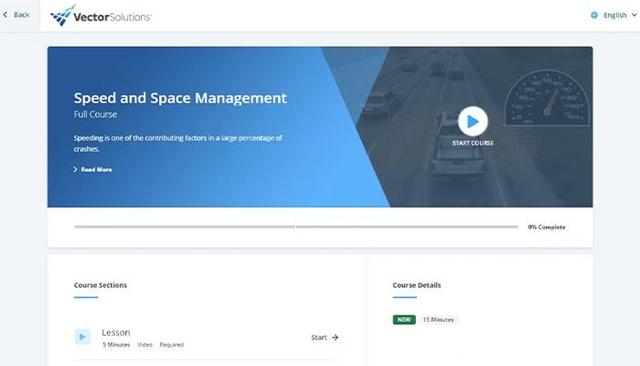The height and width of the screenshot is (366, 640).
Task: Click the course progress bar
Action: click(296, 226)
